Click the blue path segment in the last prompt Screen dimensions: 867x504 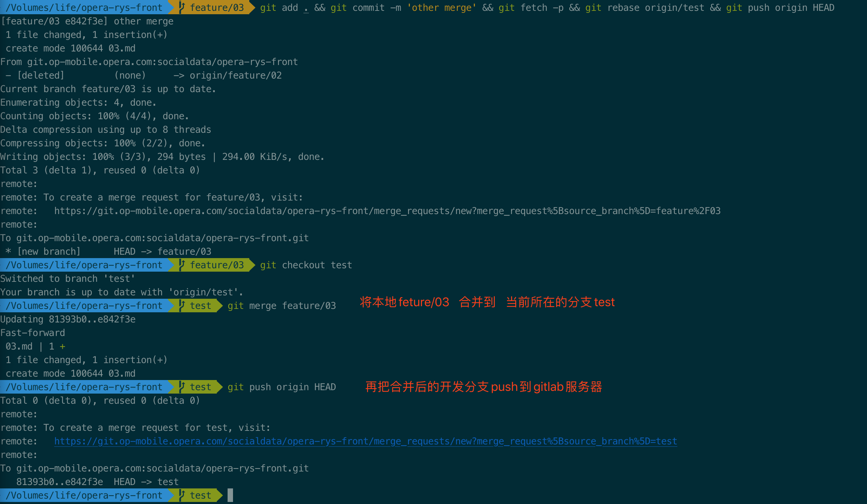(x=84, y=496)
